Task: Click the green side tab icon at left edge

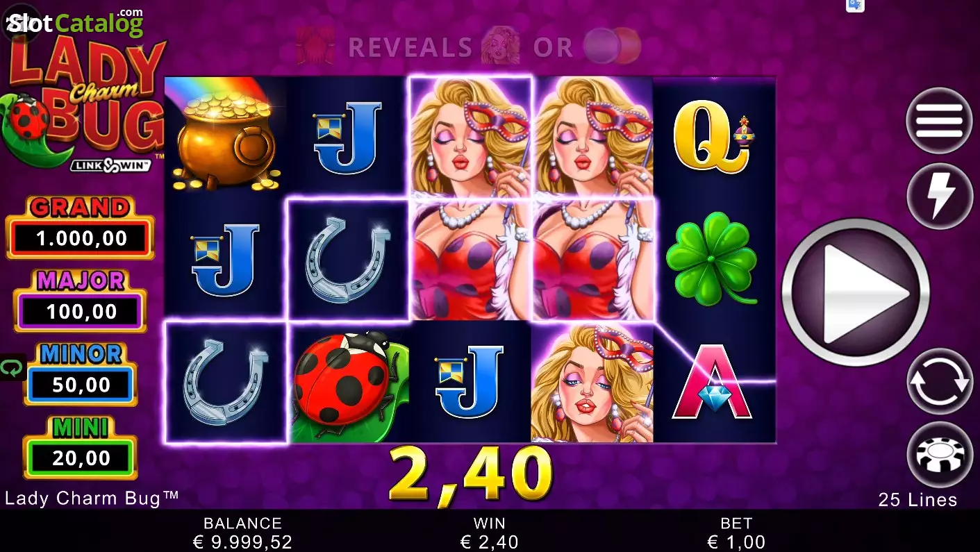Action: (13, 367)
